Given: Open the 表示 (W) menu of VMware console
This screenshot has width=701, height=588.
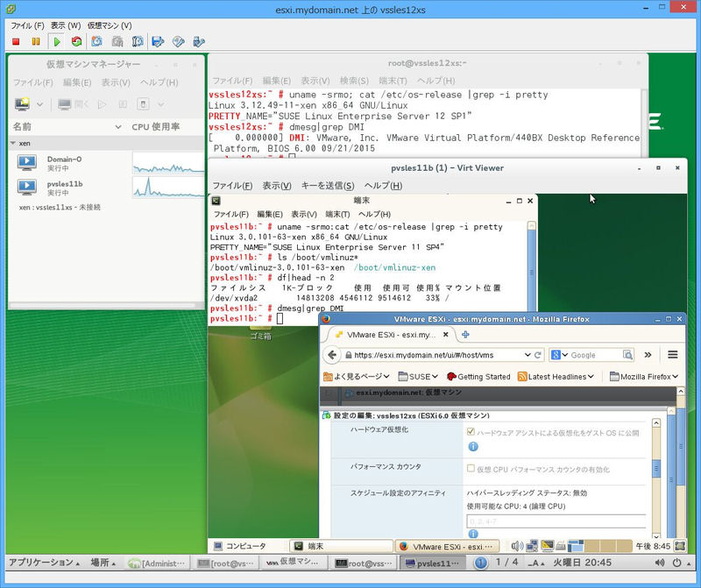Looking at the screenshot, I should point(66,25).
